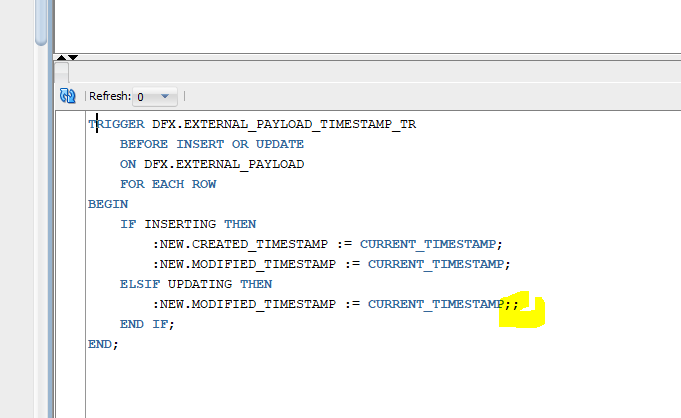
Task: Click the refresh icon in the toolbar
Action: click(x=68, y=97)
